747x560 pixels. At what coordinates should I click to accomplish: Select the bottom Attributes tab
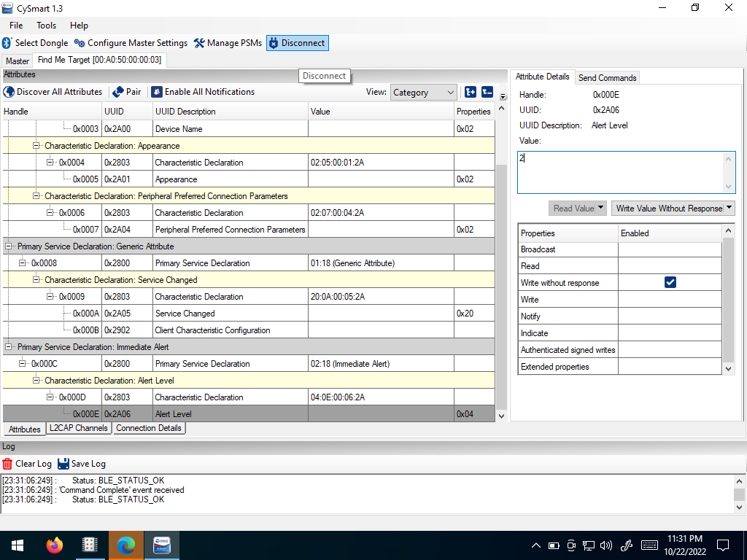click(24, 429)
